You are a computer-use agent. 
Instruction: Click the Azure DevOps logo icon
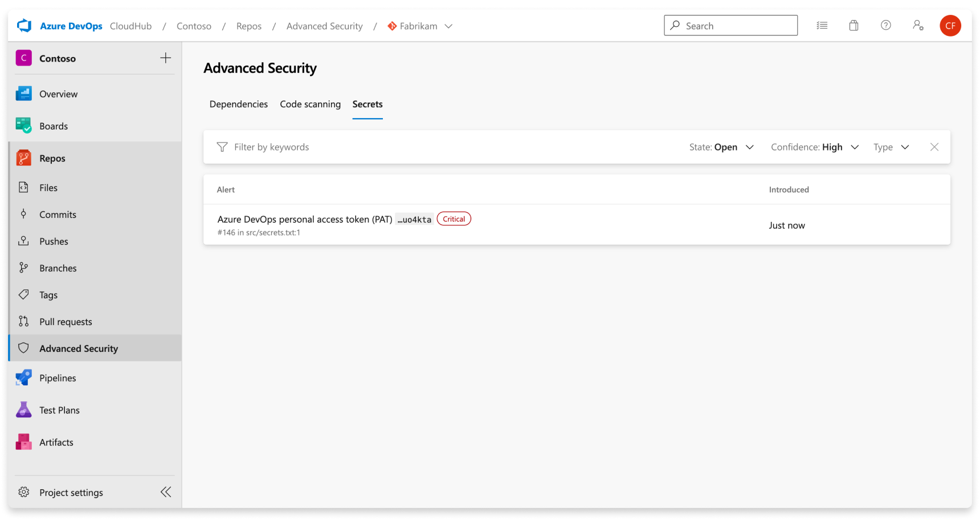24,26
